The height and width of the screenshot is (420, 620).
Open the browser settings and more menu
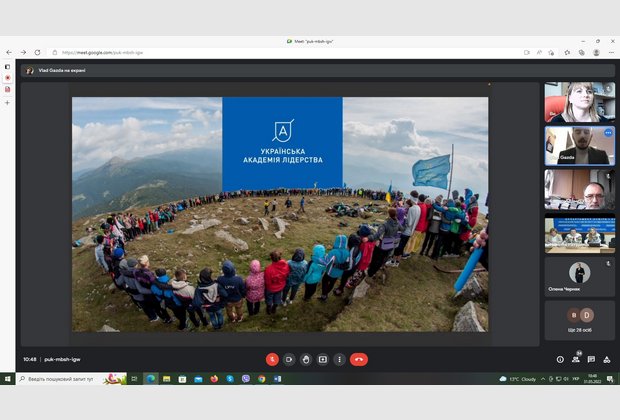(x=611, y=52)
